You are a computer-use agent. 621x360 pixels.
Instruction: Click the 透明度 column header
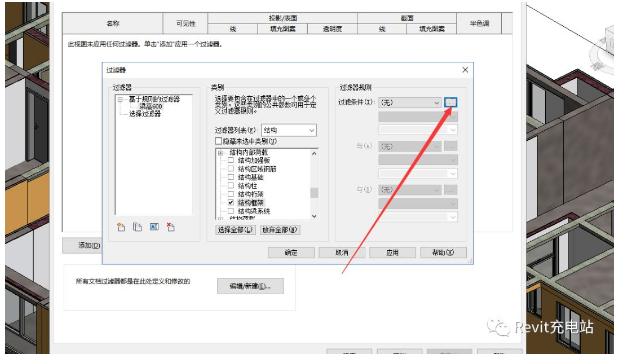tap(332, 29)
